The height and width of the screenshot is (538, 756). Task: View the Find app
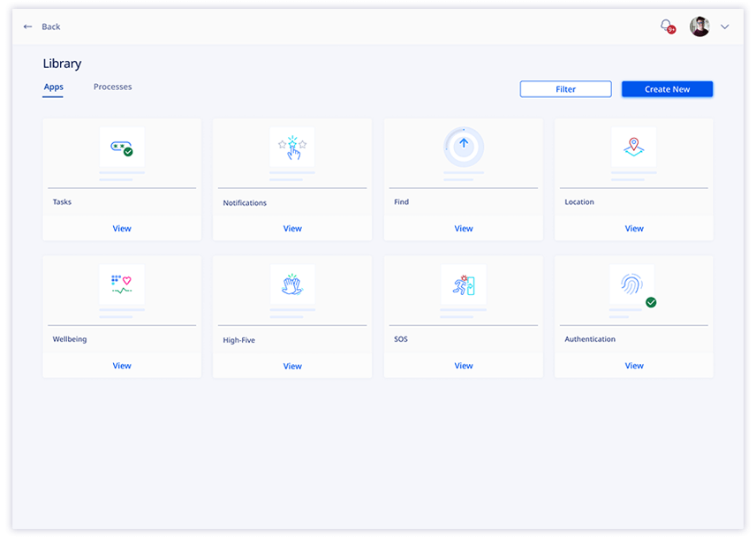coord(464,229)
